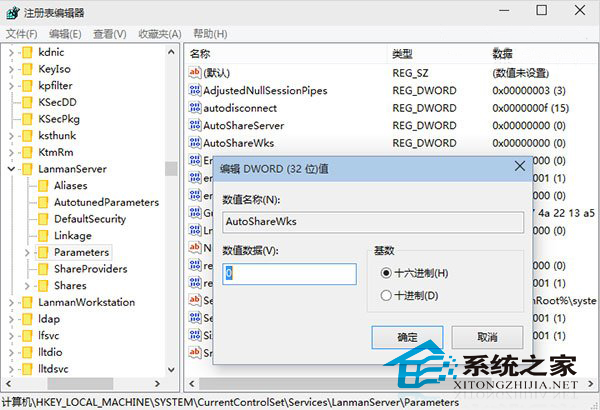The height and width of the screenshot is (410, 600).
Task: Click the AutoShareServer DWORD icon
Action: pyautogui.click(x=195, y=125)
